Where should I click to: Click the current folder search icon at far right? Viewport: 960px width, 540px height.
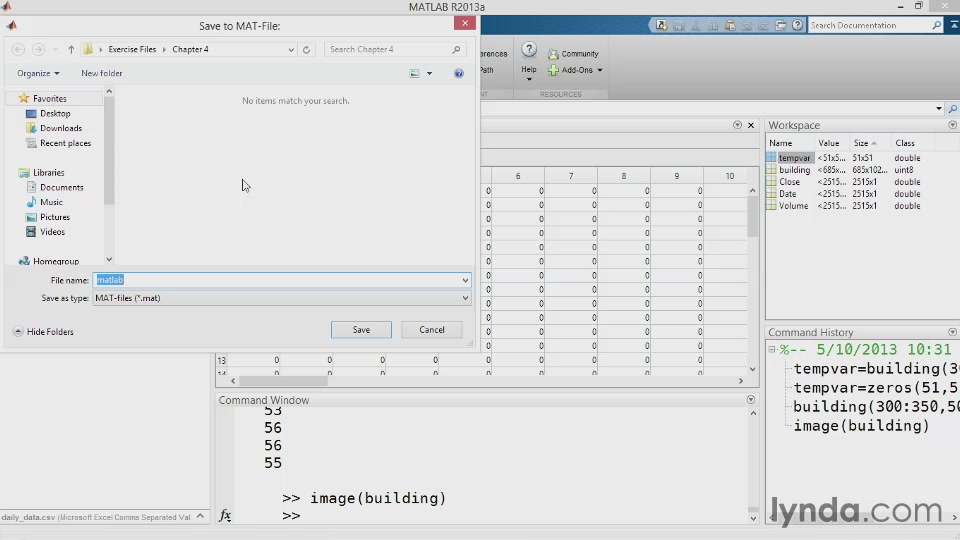[953, 109]
